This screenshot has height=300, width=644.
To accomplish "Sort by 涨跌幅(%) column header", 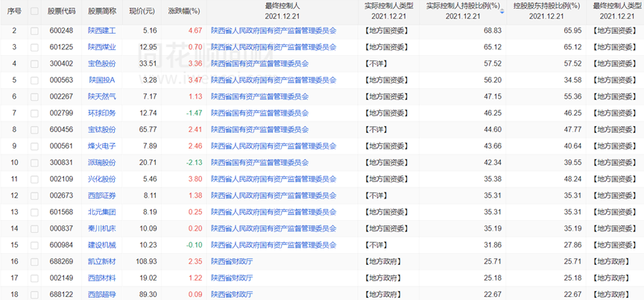I will click(184, 11).
